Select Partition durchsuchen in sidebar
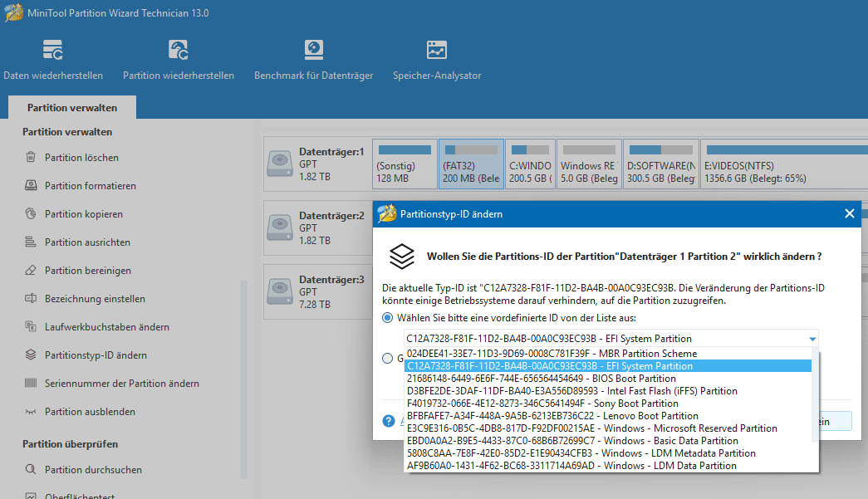The image size is (868, 499). click(93, 470)
